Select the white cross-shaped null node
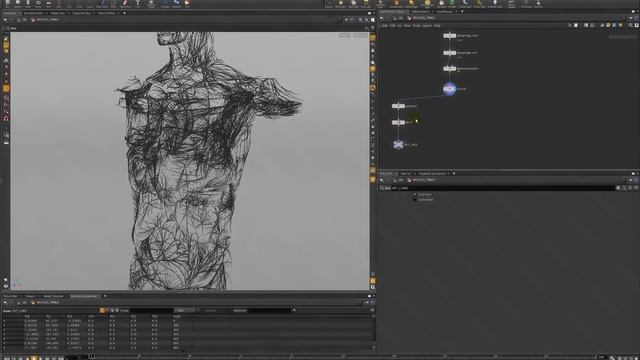This screenshot has width=640, height=360. 398,144
